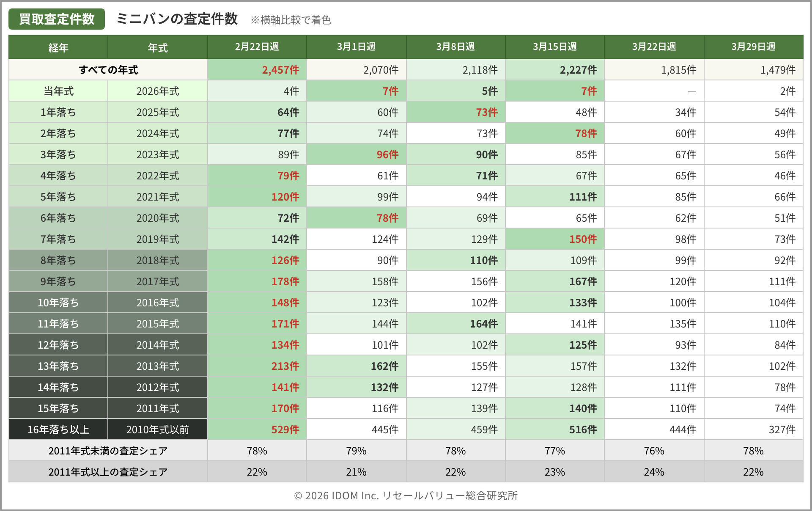Click the 16年落ち以上 row label
The height and width of the screenshot is (512, 812).
58,429
